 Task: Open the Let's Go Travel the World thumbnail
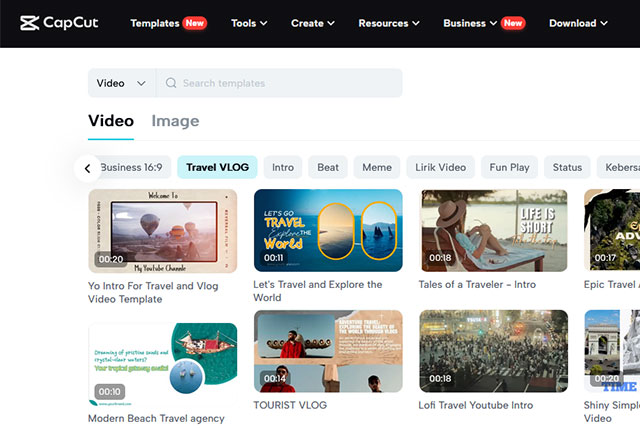pos(328,230)
